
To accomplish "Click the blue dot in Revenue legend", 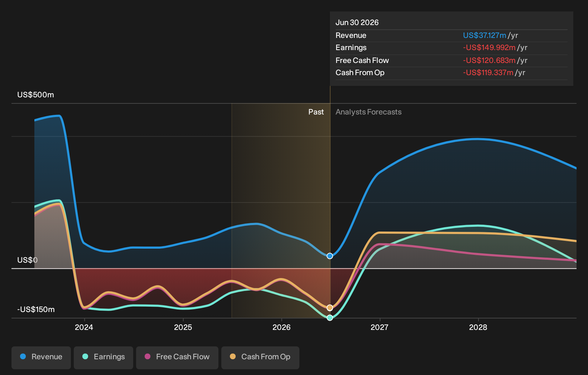I will click(x=23, y=356).
